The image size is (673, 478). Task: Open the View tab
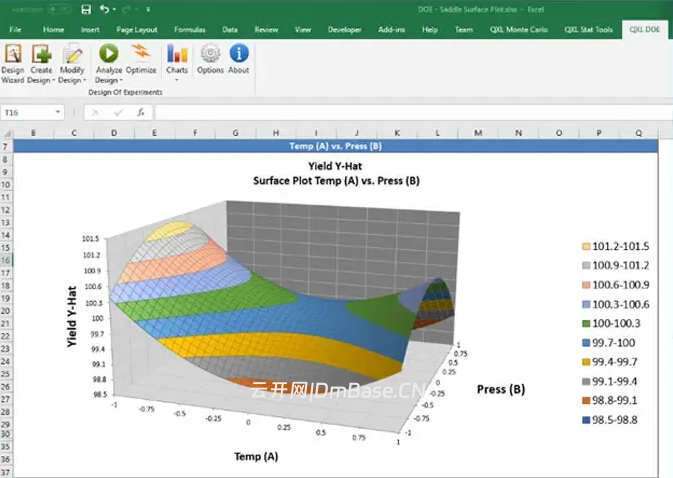coord(303,30)
